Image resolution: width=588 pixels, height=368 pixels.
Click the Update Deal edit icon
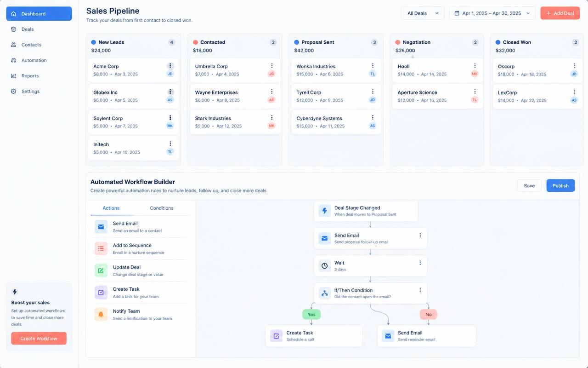tap(101, 270)
